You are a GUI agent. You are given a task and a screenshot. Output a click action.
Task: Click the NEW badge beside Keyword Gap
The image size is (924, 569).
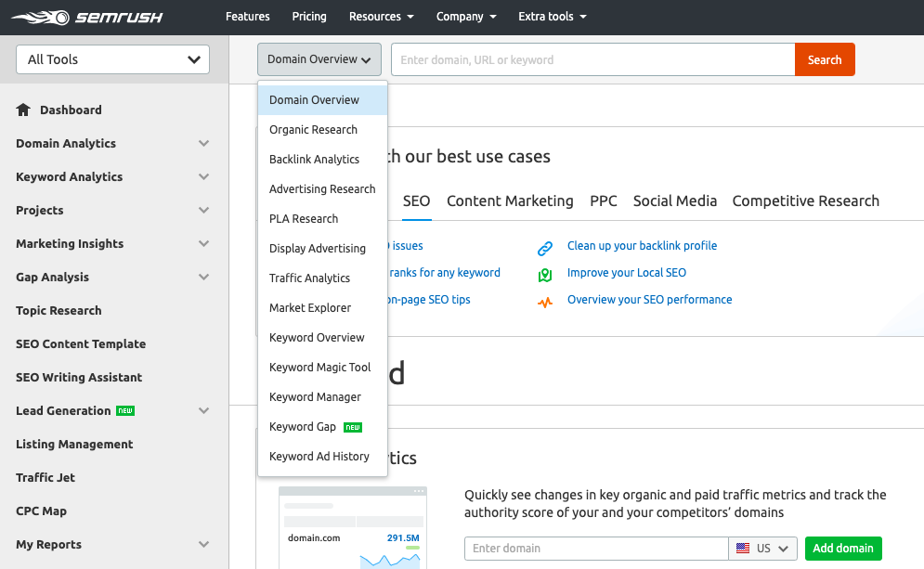point(353,427)
